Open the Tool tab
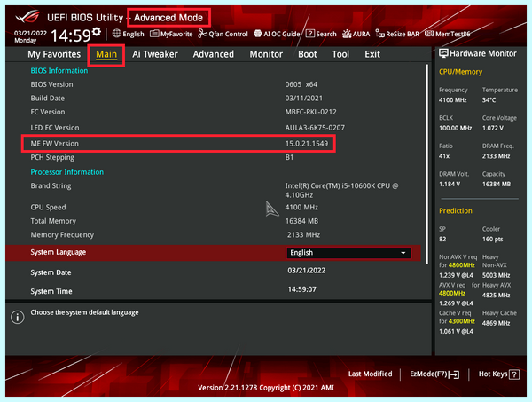 click(x=340, y=54)
